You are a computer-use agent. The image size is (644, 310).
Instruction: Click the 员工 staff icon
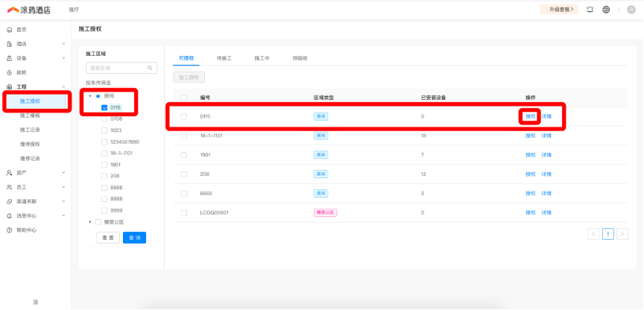click(10, 187)
